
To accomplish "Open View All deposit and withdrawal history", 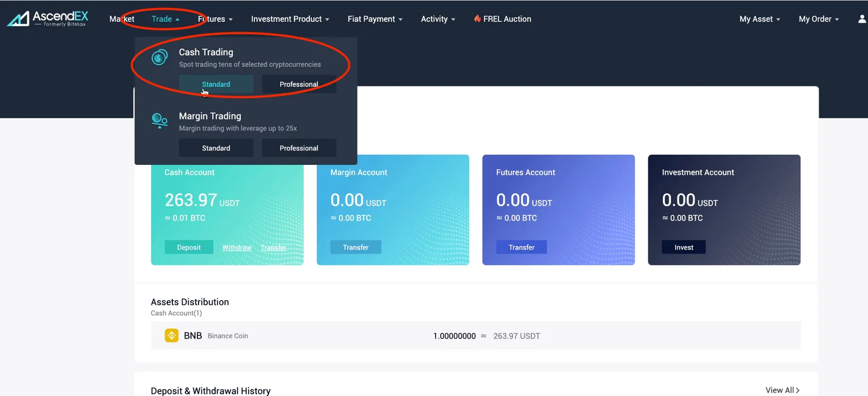I will tap(782, 390).
